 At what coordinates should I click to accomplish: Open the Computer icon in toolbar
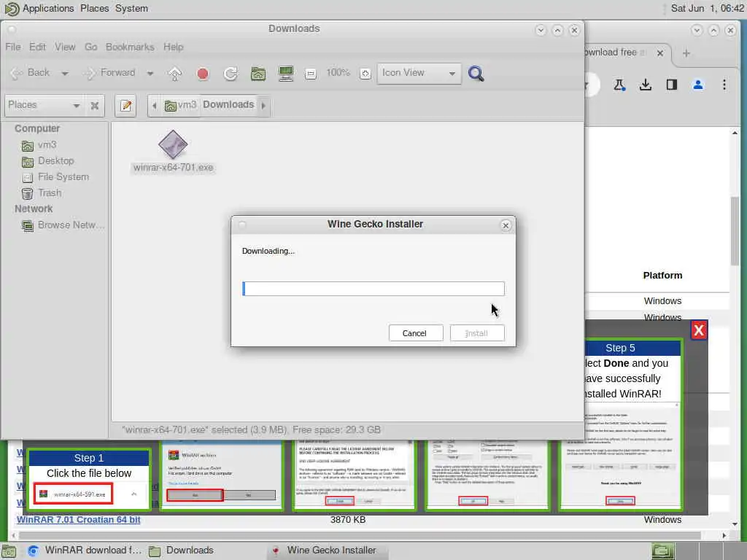pos(286,74)
